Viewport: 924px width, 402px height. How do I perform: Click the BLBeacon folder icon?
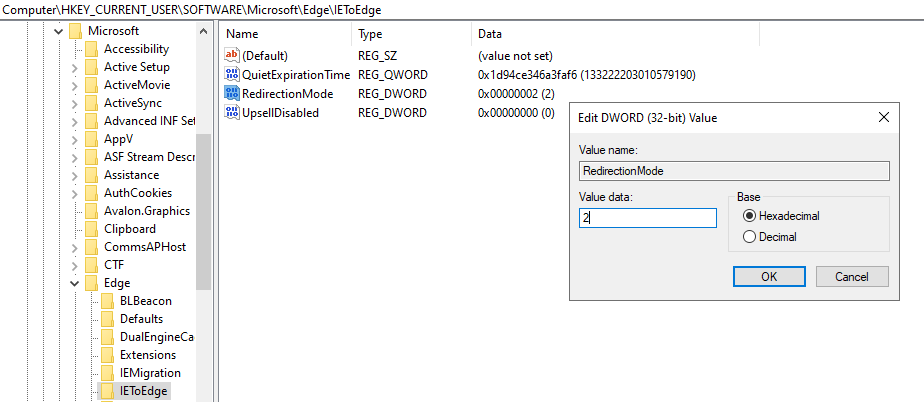click(107, 301)
